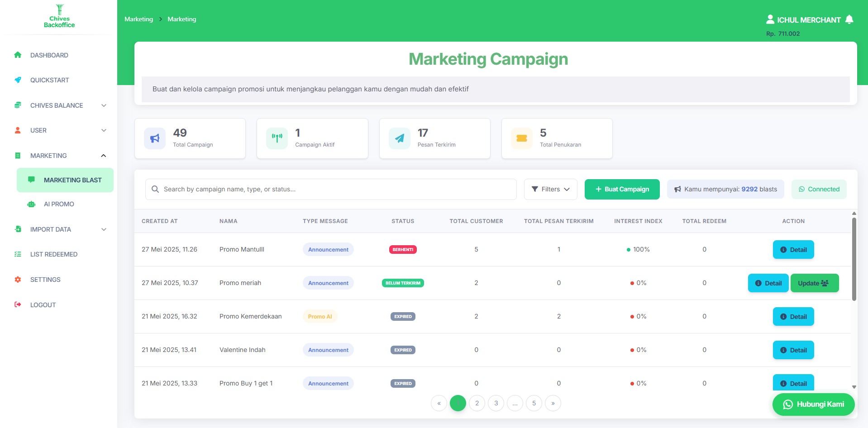Click the megaphone icon on Total Campaign card
The height and width of the screenshot is (428, 868).
pyautogui.click(x=154, y=138)
